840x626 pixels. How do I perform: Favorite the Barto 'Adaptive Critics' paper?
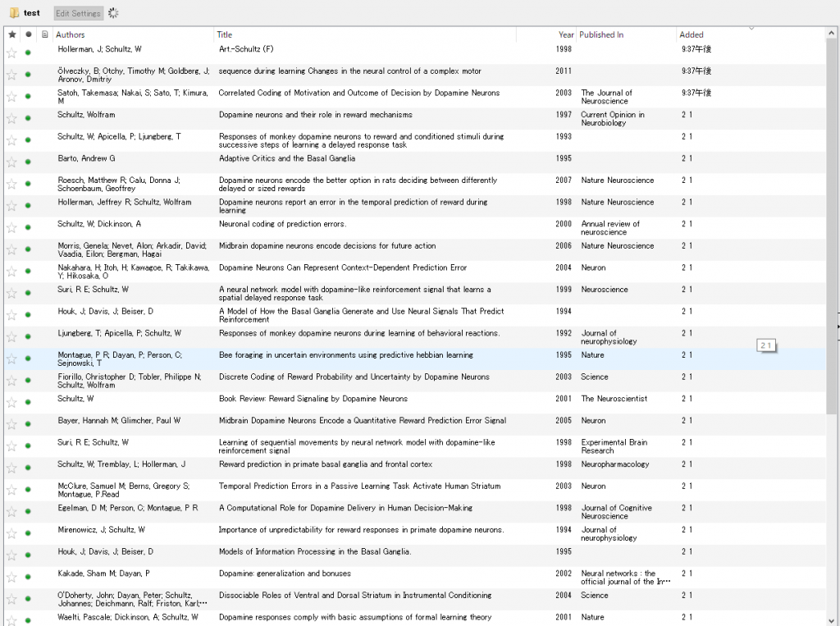11,162
